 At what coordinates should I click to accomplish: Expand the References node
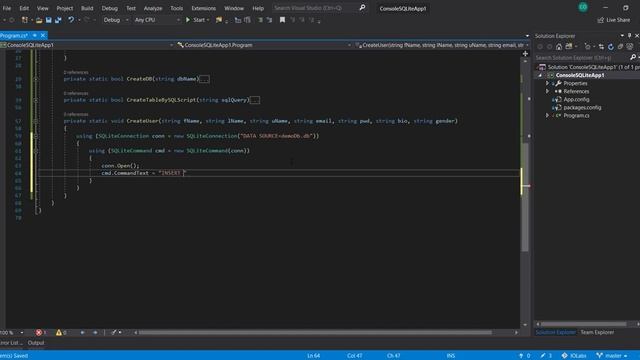click(547, 91)
